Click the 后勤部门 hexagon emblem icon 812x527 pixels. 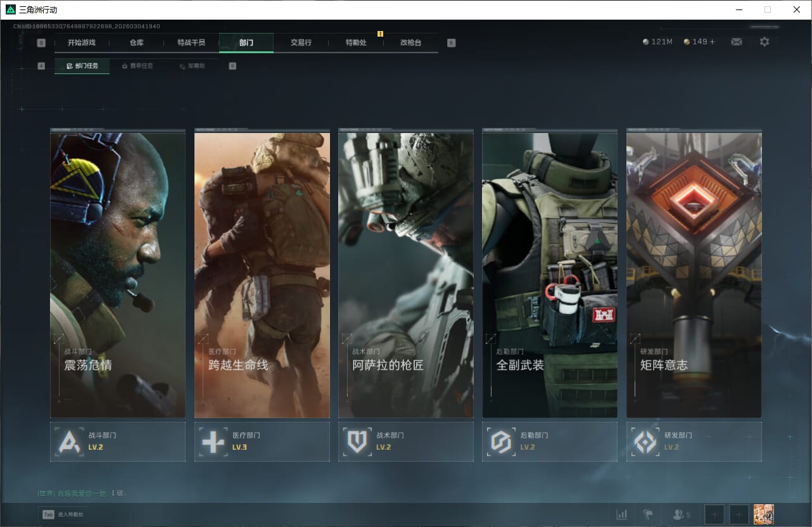[x=501, y=441]
